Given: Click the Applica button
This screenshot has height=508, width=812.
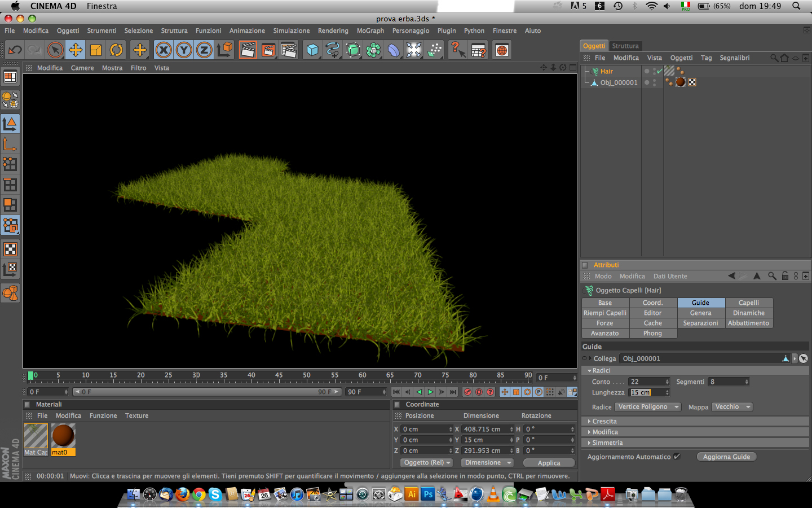Looking at the screenshot, I should (549, 463).
